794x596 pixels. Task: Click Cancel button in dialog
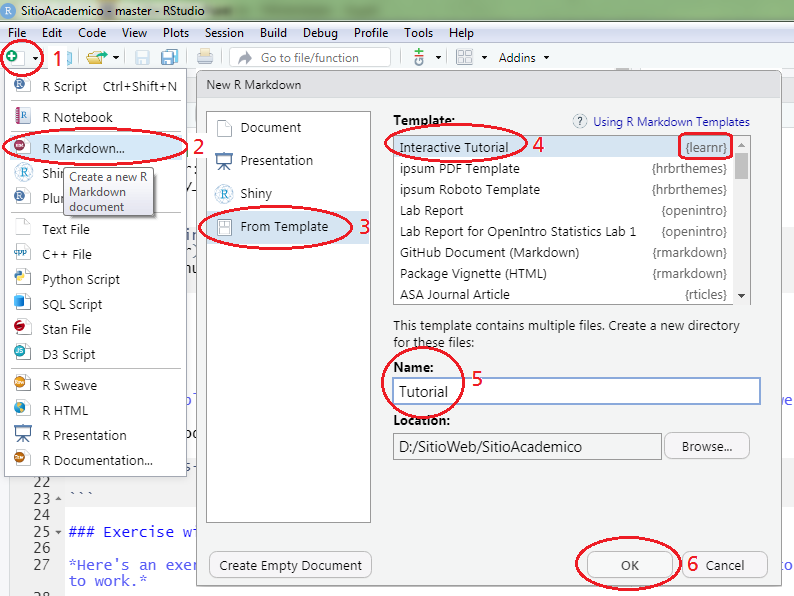[x=725, y=565]
